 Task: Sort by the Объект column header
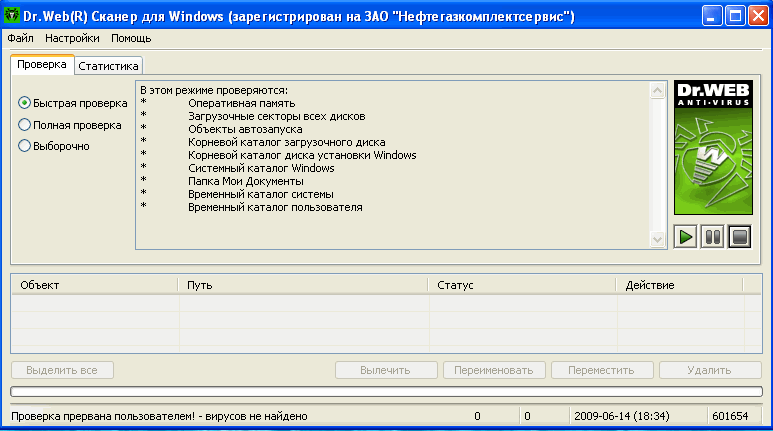point(94,285)
